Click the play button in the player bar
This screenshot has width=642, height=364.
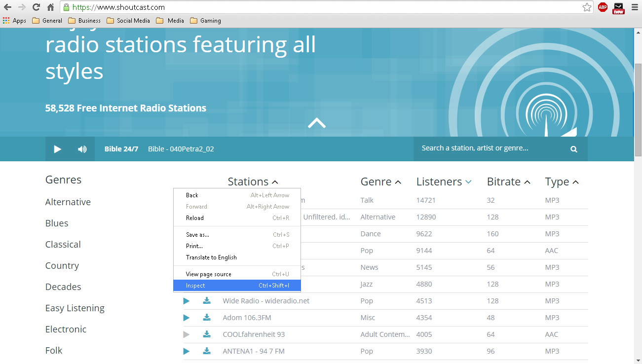pyautogui.click(x=58, y=149)
